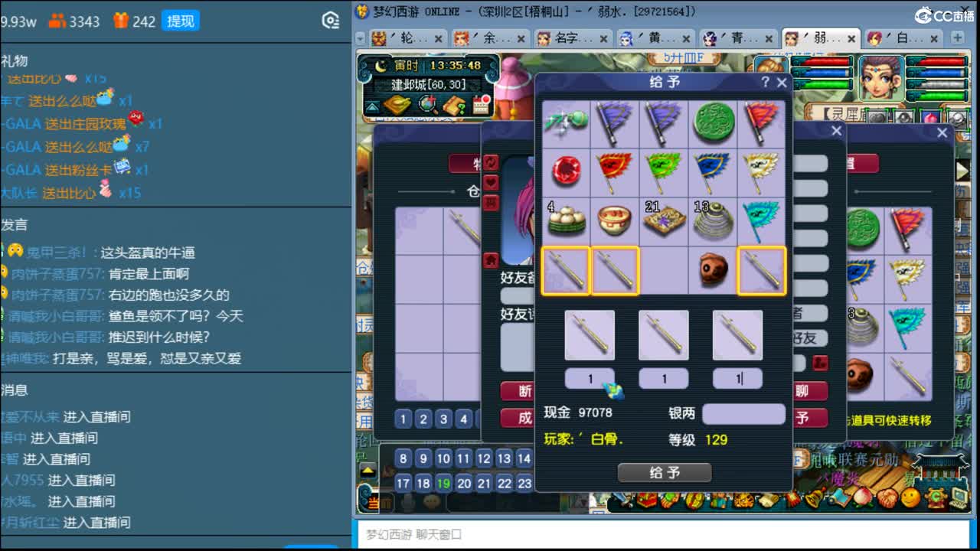Click the third quantity field showing the cursor

pos(737,379)
